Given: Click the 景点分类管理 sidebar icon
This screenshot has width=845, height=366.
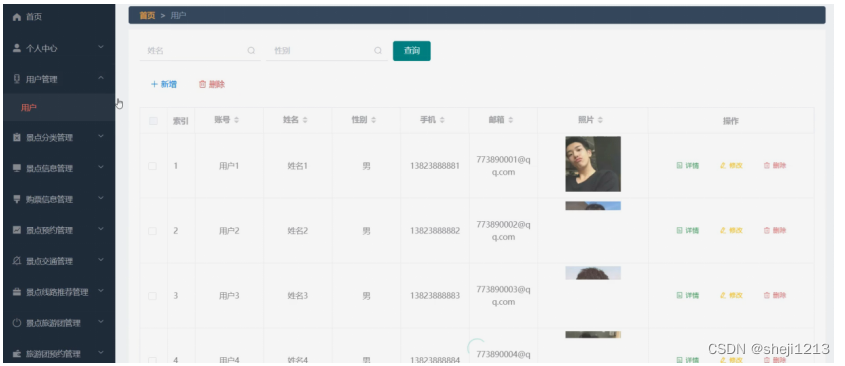Looking at the screenshot, I should coord(17,137).
